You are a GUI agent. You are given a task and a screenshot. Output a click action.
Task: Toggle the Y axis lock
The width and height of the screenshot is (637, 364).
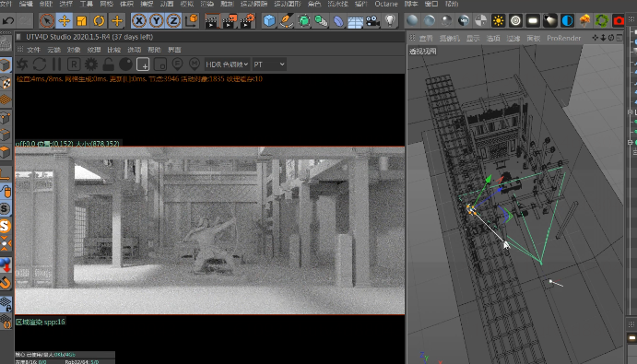click(x=157, y=20)
